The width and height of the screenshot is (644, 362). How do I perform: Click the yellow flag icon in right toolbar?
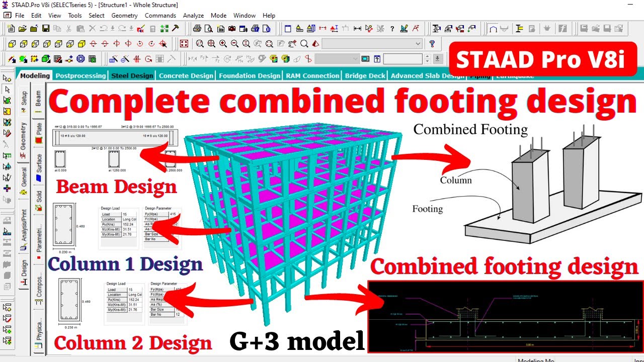[x=520, y=29]
